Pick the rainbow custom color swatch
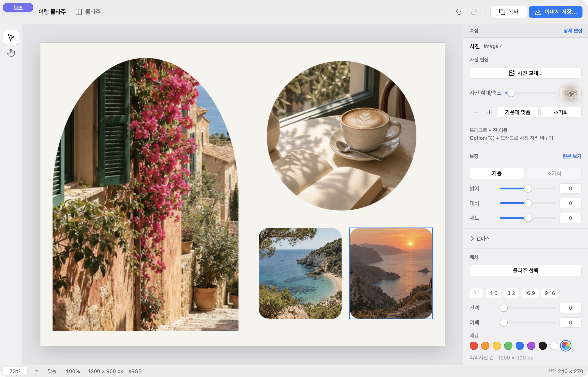588x377 pixels. coord(565,346)
